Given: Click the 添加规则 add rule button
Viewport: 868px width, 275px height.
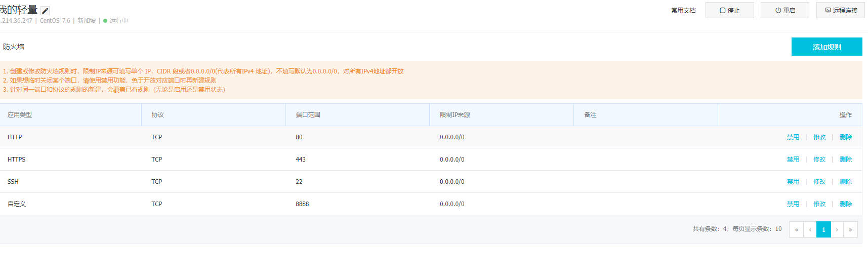Looking at the screenshot, I should 826,47.
